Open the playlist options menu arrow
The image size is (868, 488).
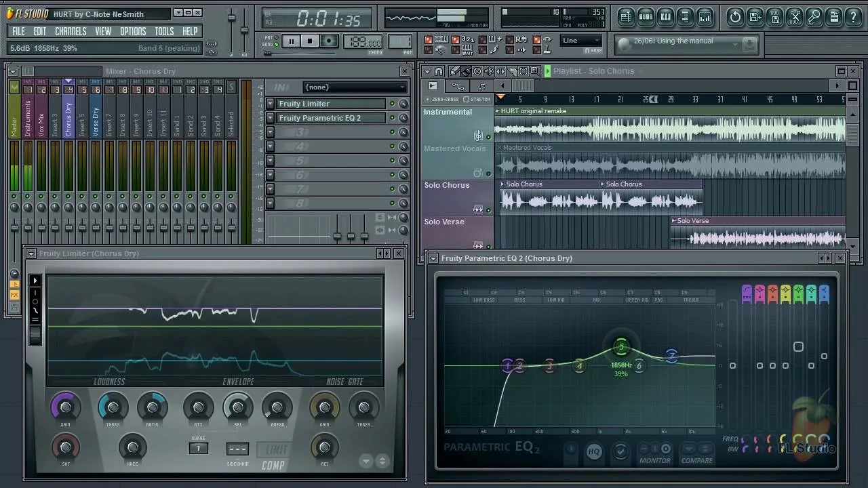click(x=429, y=71)
